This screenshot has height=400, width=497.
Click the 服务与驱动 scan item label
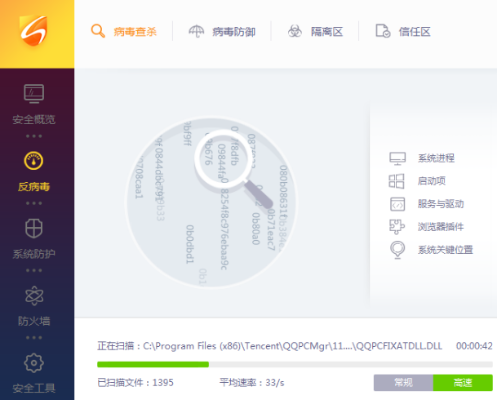click(441, 204)
